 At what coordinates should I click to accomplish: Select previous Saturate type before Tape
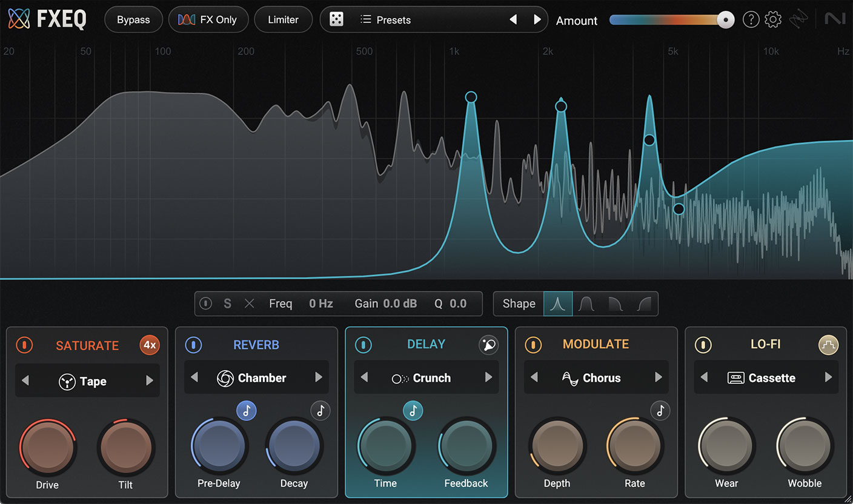coord(25,381)
